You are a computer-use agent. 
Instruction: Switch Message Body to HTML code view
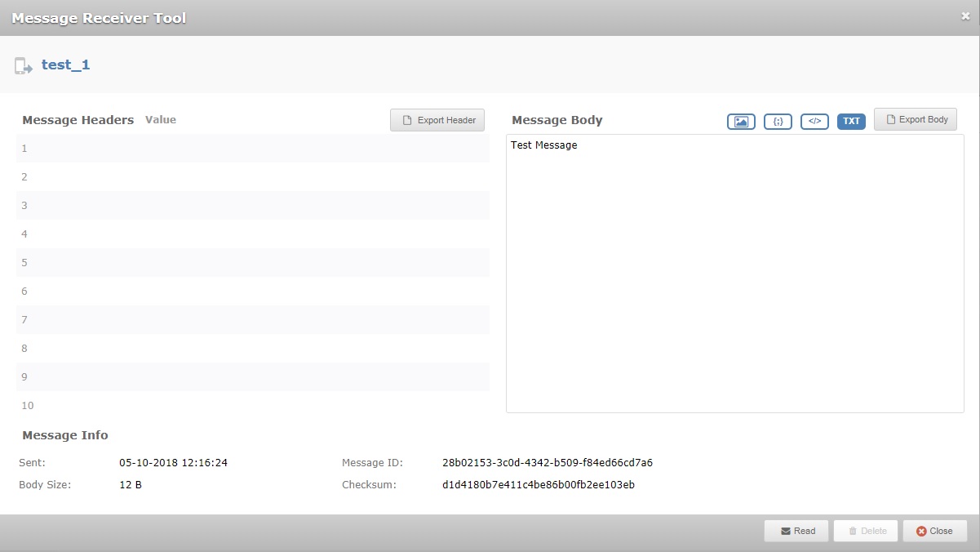tap(814, 121)
